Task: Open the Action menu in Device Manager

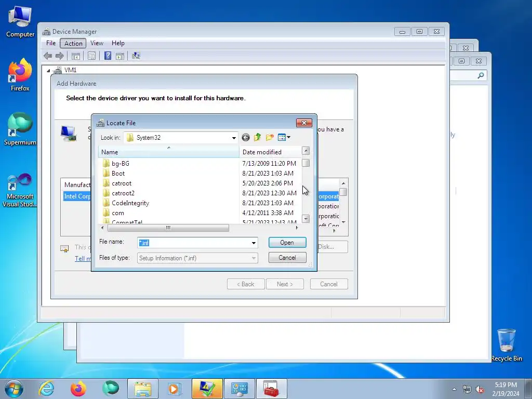Action: [x=73, y=43]
